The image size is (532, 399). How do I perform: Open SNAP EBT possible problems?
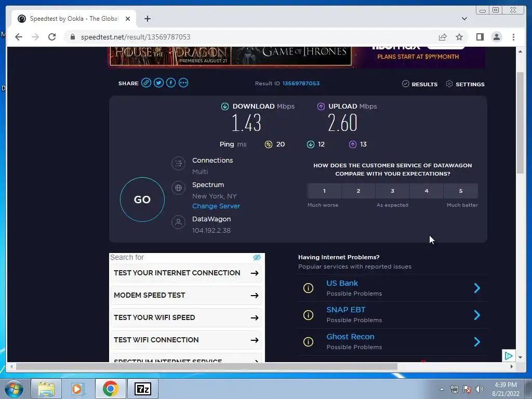pos(345,310)
